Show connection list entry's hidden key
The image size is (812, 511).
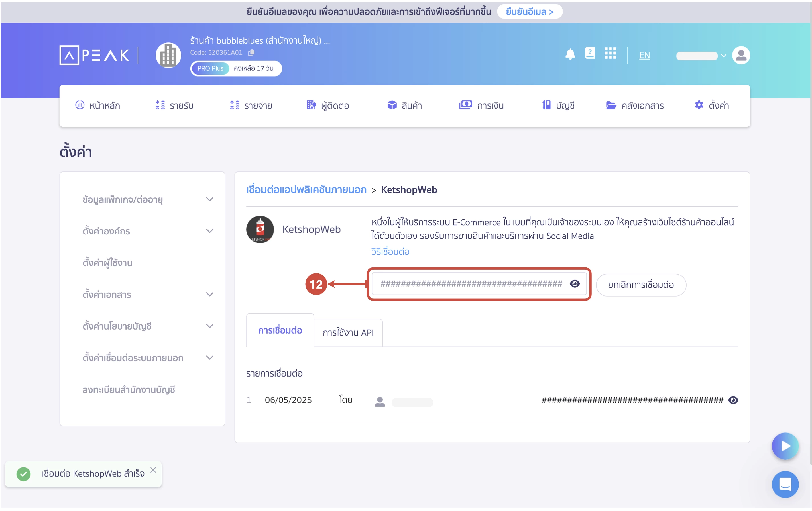pyautogui.click(x=733, y=400)
